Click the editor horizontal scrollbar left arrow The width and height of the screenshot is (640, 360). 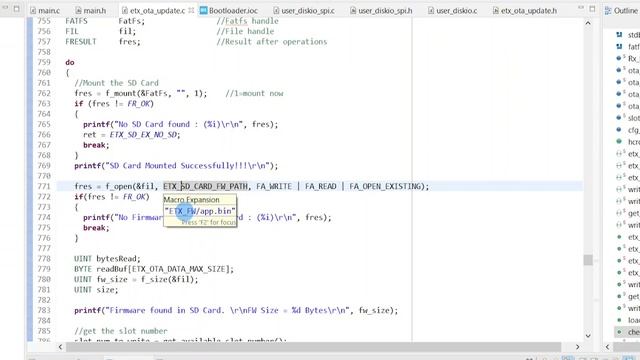click(x=60, y=347)
